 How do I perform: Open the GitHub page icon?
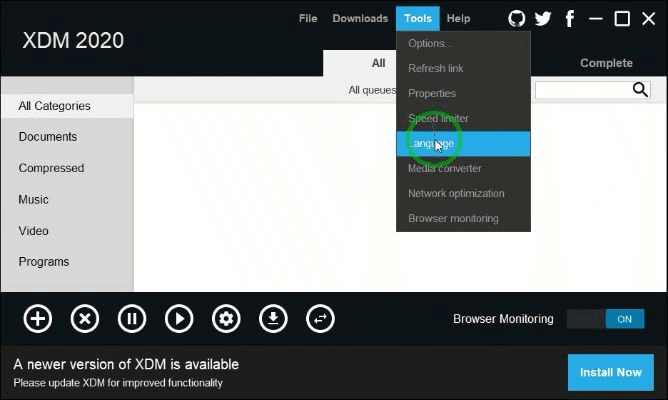(516, 19)
